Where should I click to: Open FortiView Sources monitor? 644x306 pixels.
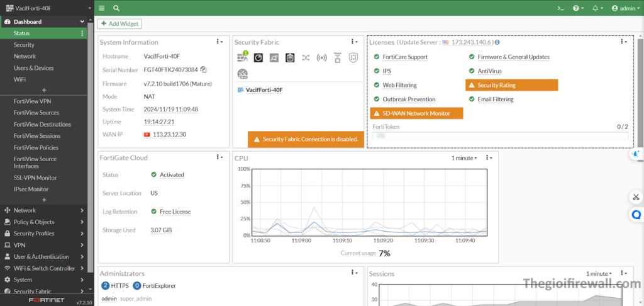click(x=36, y=113)
